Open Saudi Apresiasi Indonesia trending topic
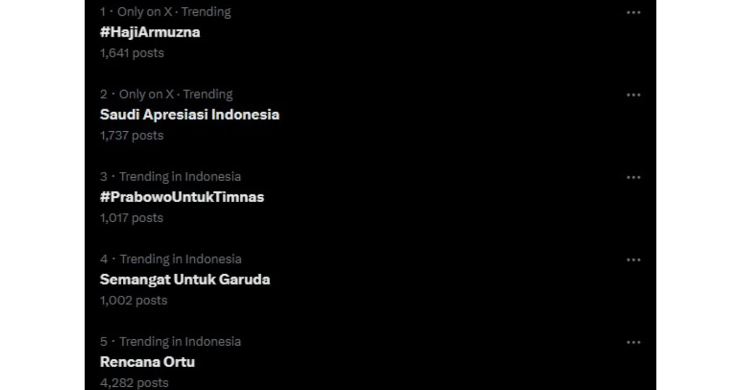 click(189, 115)
